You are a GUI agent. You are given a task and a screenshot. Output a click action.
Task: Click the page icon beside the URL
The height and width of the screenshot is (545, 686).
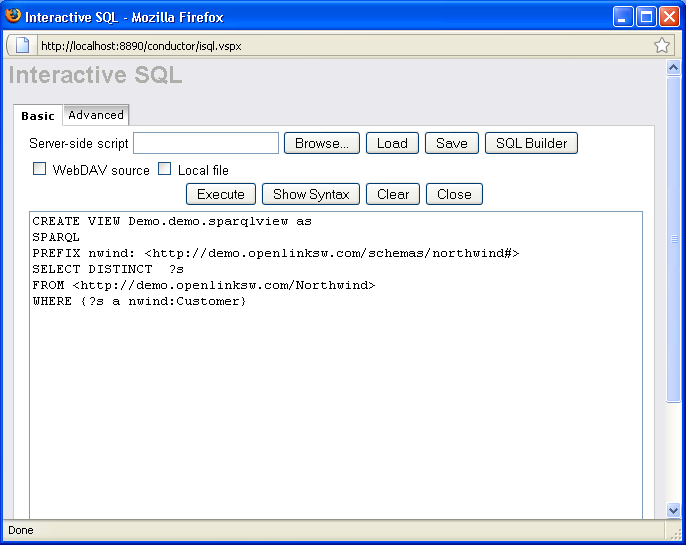click(x=22, y=45)
